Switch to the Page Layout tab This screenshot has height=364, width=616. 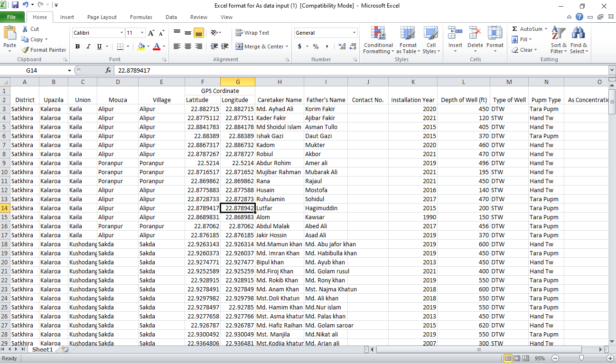click(102, 17)
